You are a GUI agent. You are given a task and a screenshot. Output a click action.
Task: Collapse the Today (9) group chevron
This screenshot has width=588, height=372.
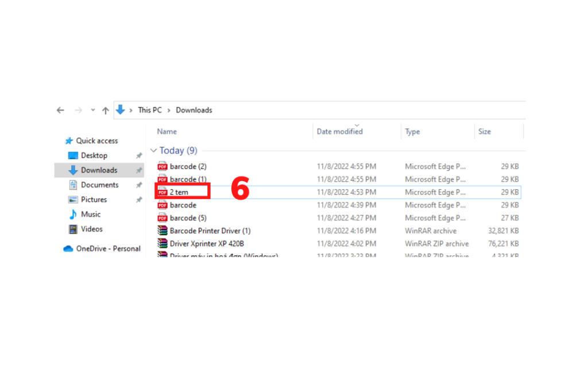coord(153,151)
